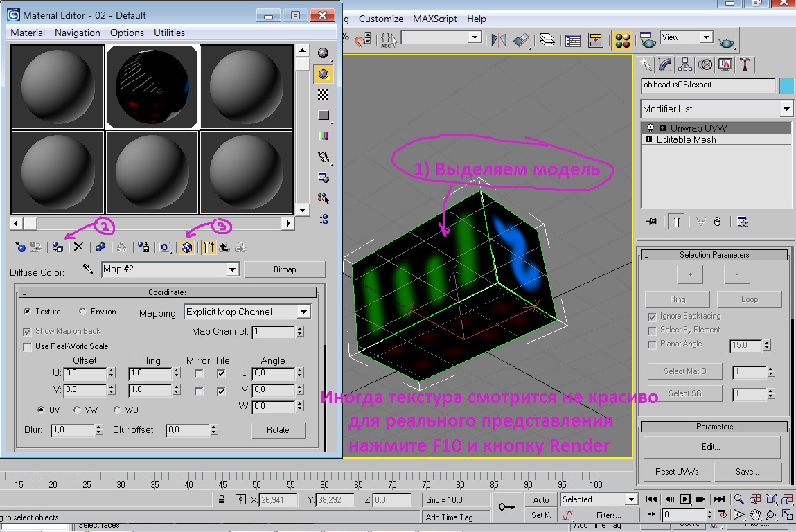Screen dimensions: 796x532
Task: Select the VW projection radio button
Action: [x=77, y=409]
